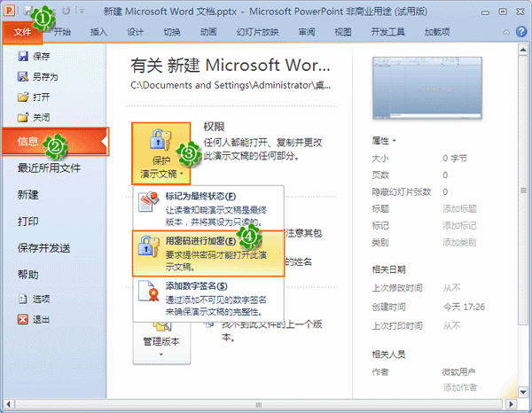
Task: Click Add category (添加类别) field
Action: 459,243
